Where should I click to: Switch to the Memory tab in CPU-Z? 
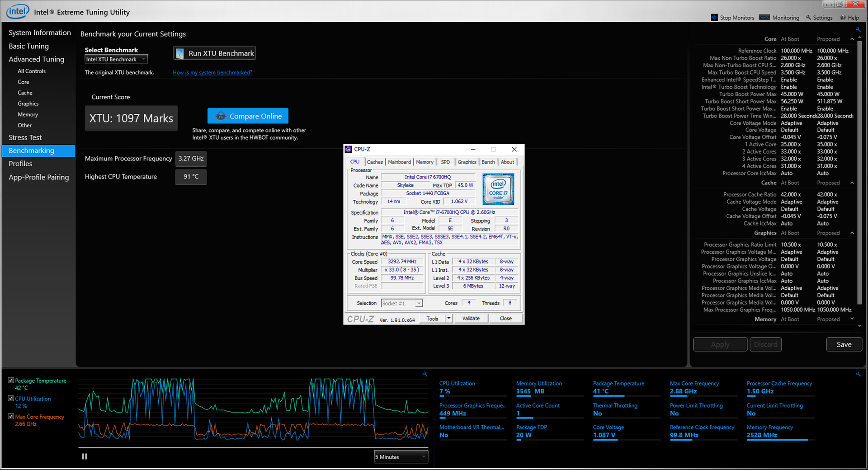coord(425,162)
